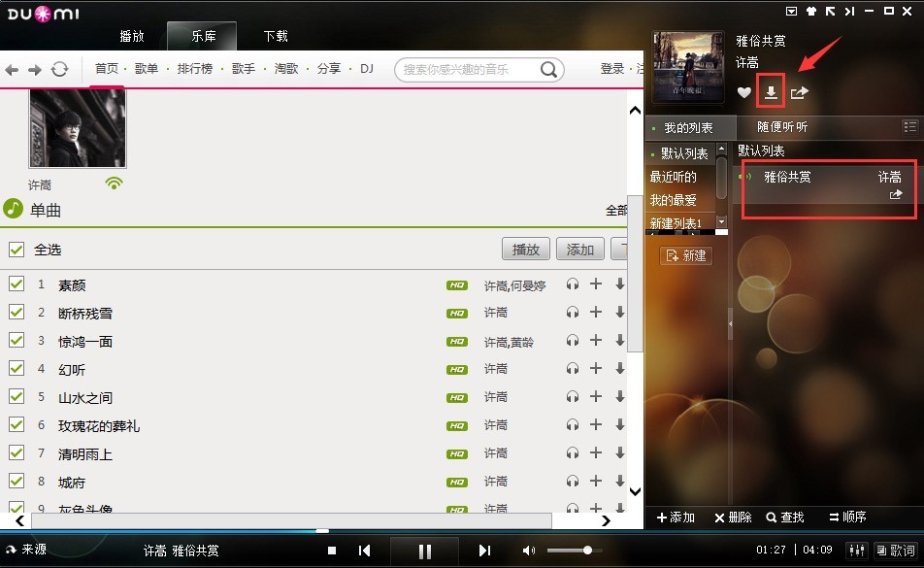The width and height of the screenshot is (924, 568).
Task: Add 断桥残雪 to playlist with plus
Action: (596, 312)
